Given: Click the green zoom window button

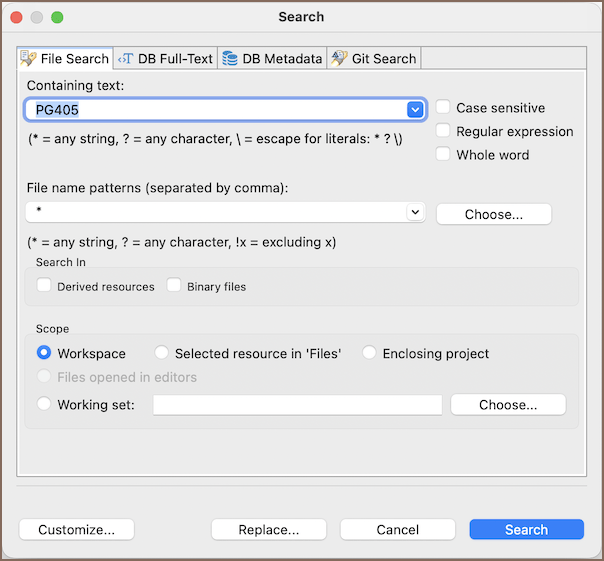Looking at the screenshot, I should [x=57, y=17].
